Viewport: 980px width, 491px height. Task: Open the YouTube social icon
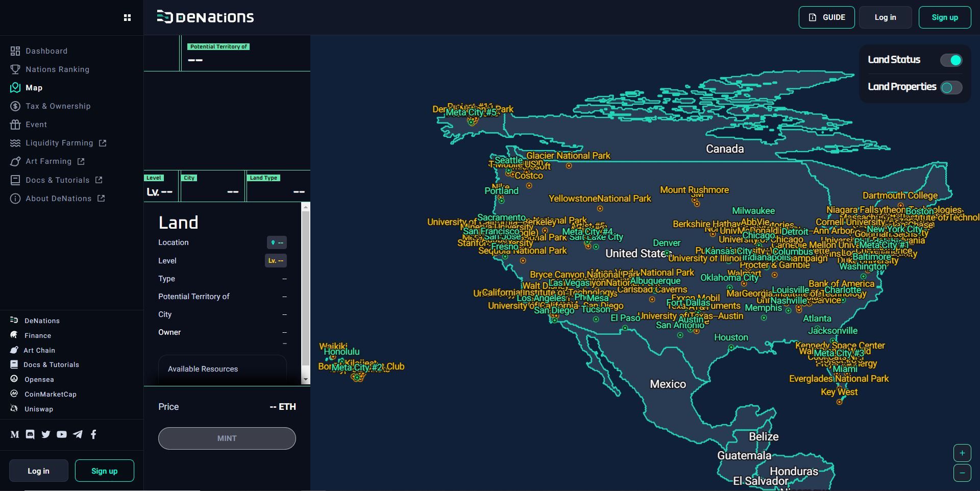(x=62, y=434)
